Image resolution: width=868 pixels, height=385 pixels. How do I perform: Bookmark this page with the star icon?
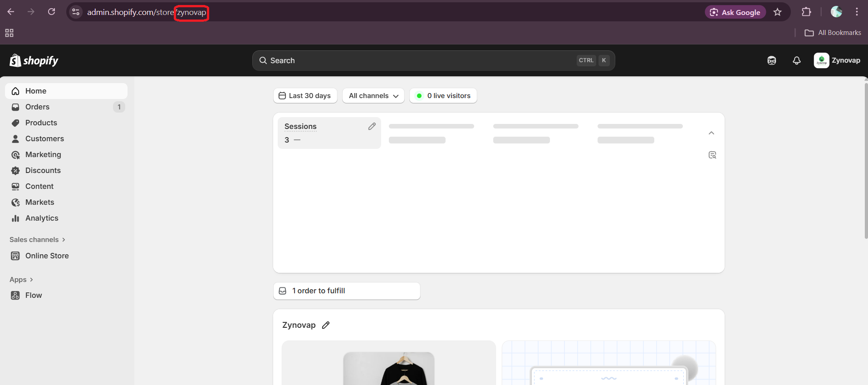point(778,12)
